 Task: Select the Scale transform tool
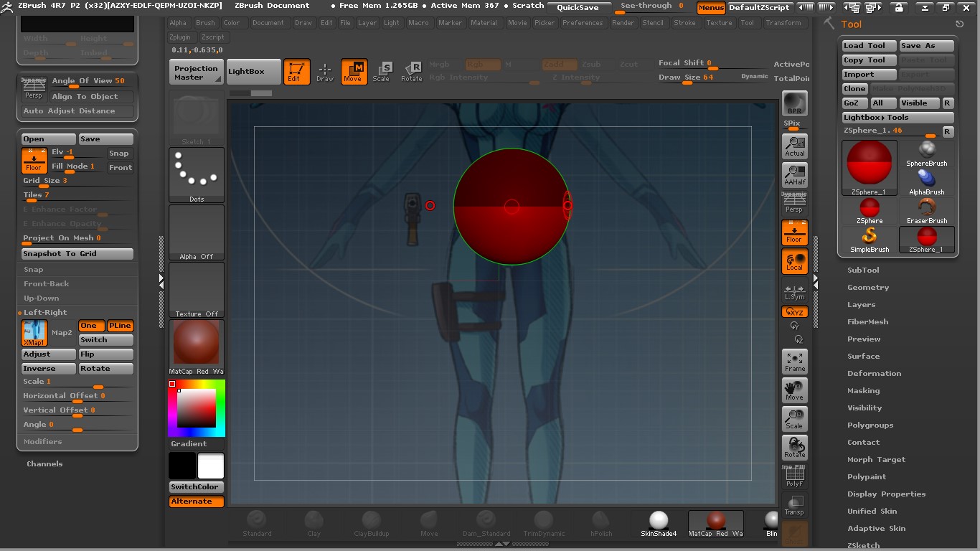click(382, 72)
